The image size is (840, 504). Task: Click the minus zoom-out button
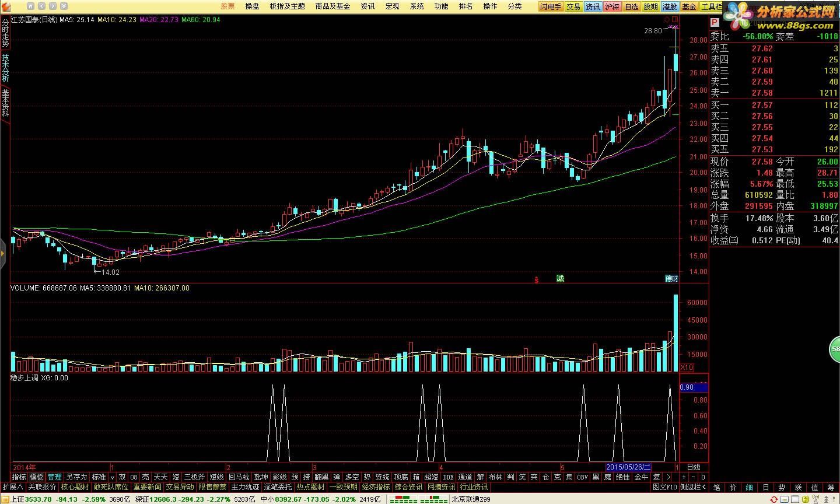pos(694,477)
